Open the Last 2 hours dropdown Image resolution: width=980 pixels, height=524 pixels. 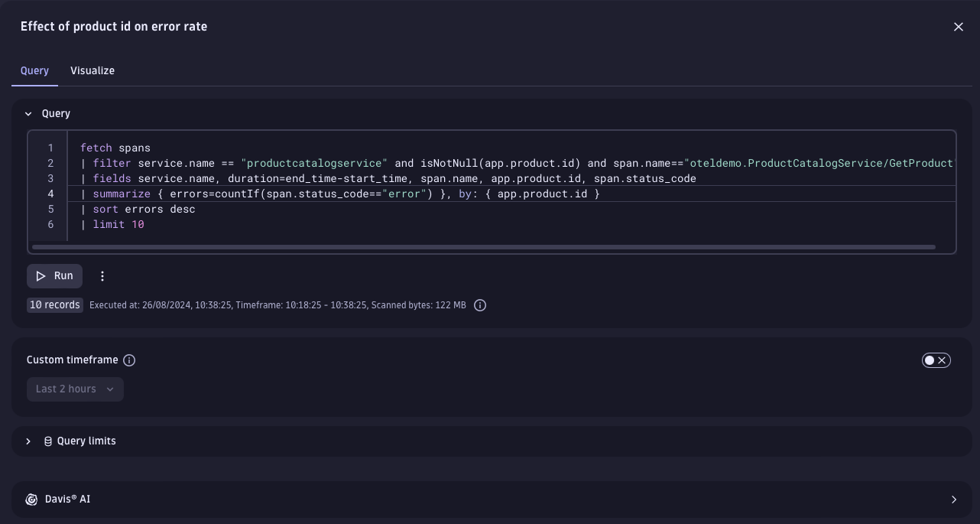75,389
